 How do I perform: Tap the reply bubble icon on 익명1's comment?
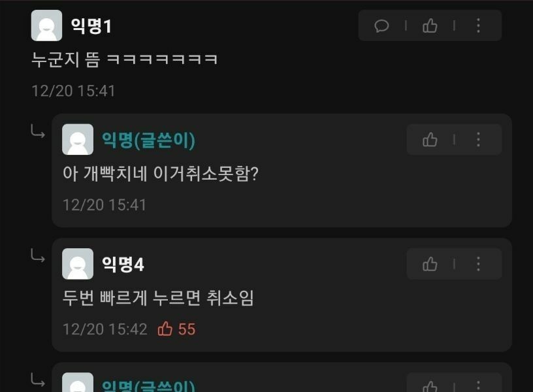click(381, 26)
